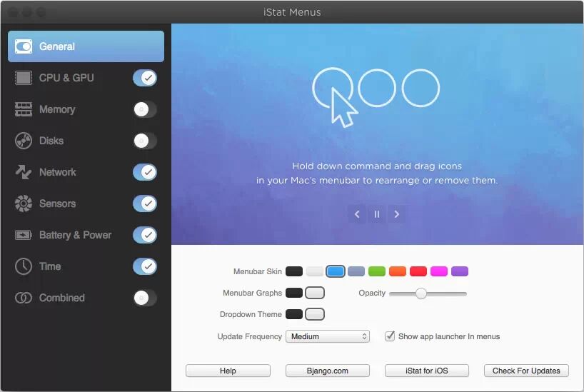
Task: Click the Time clock icon
Action: (x=23, y=266)
